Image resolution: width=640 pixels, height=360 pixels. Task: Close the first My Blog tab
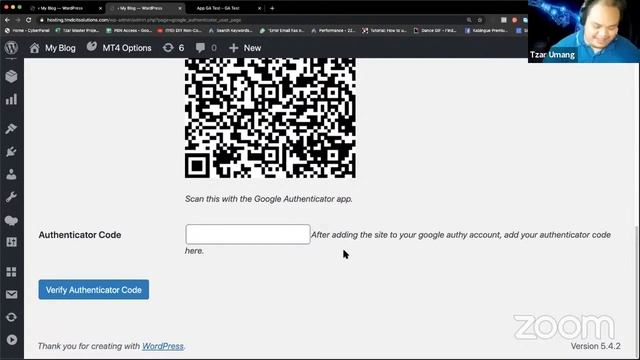click(x=100, y=8)
